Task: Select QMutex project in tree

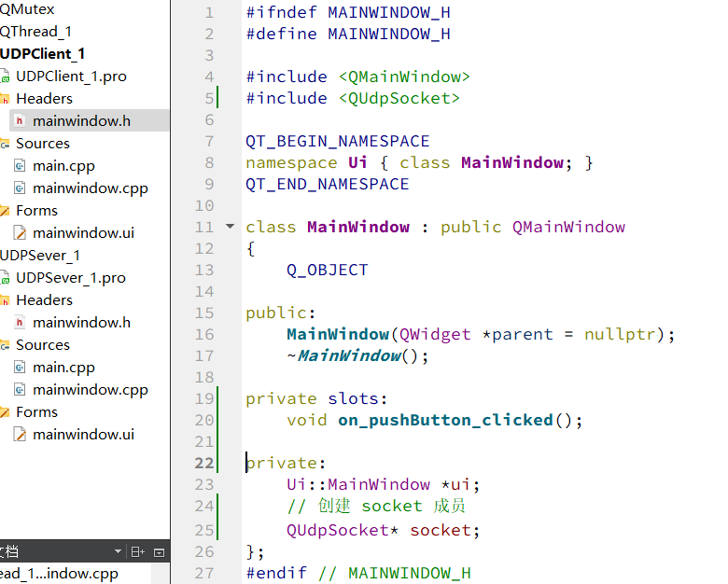Action: coord(27,9)
